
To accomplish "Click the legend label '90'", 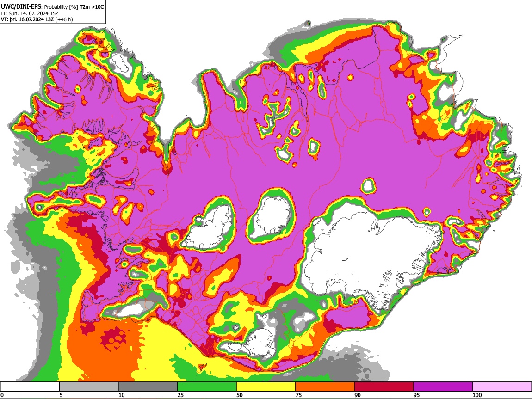I will pyautogui.click(x=358, y=395).
